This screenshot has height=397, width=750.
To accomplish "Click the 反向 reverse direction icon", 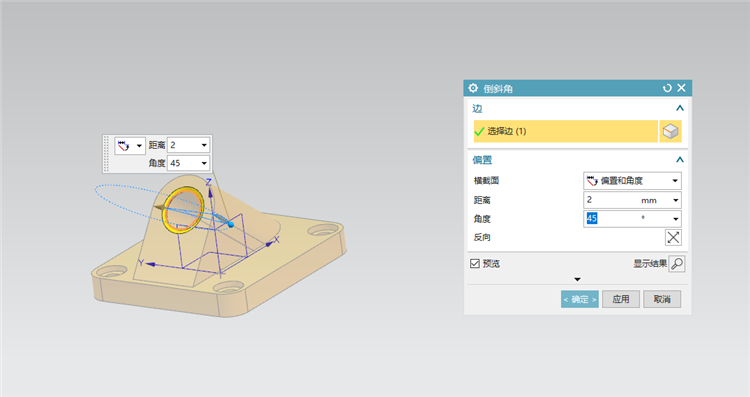I will (x=673, y=237).
